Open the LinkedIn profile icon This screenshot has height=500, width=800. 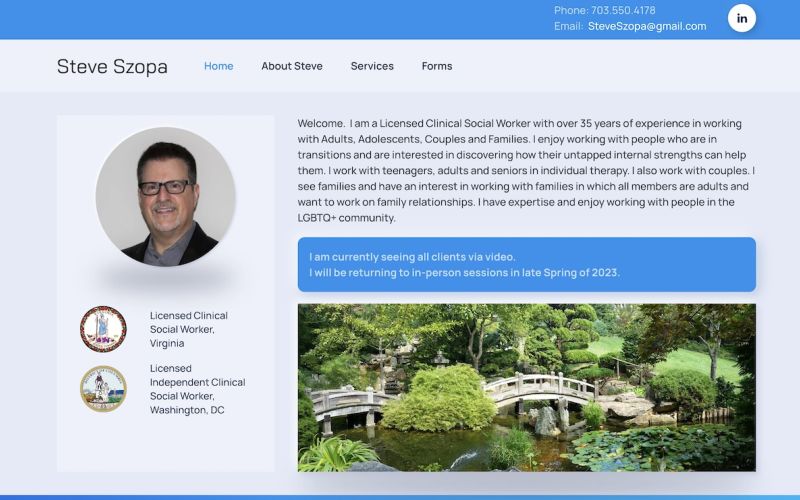pyautogui.click(x=741, y=18)
